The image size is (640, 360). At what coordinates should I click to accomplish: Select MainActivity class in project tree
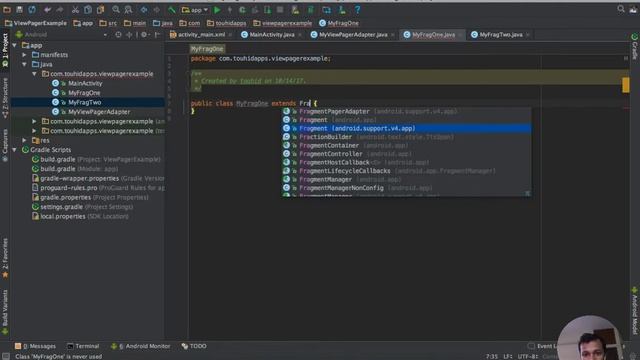[85, 83]
